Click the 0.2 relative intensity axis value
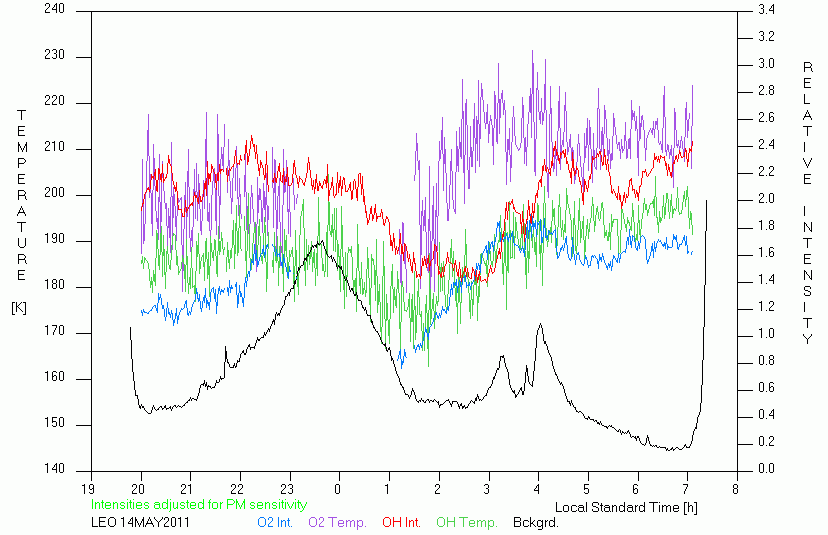 (766, 442)
